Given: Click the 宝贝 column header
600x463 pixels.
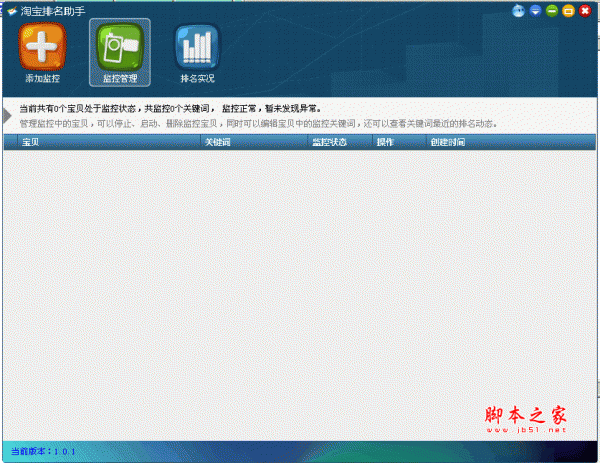Looking at the screenshot, I should (x=109, y=142).
